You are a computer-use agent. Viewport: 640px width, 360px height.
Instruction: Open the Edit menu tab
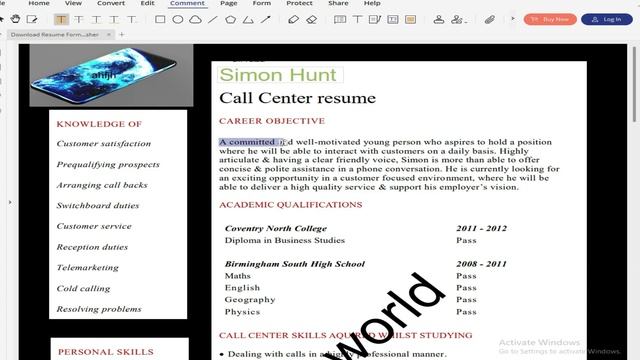[x=147, y=3]
